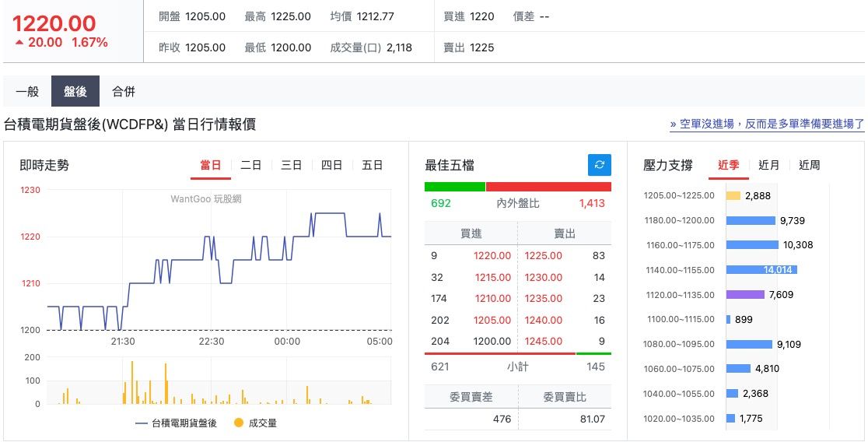
Task: Click ask price 1230.00 in order book
Action: [x=544, y=278]
